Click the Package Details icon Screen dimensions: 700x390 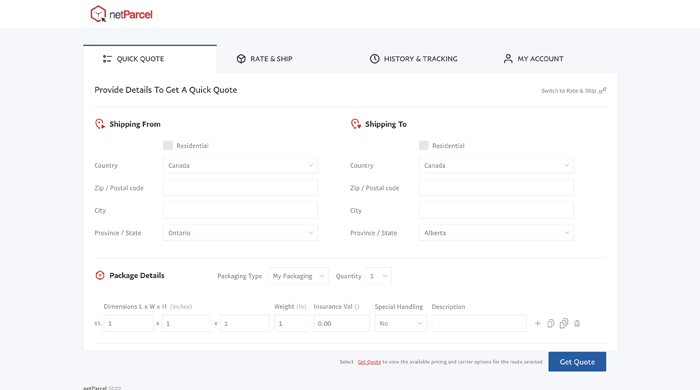click(x=100, y=275)
